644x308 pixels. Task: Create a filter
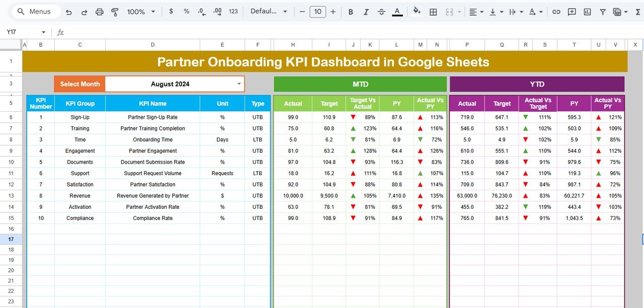tap(602, 11)
